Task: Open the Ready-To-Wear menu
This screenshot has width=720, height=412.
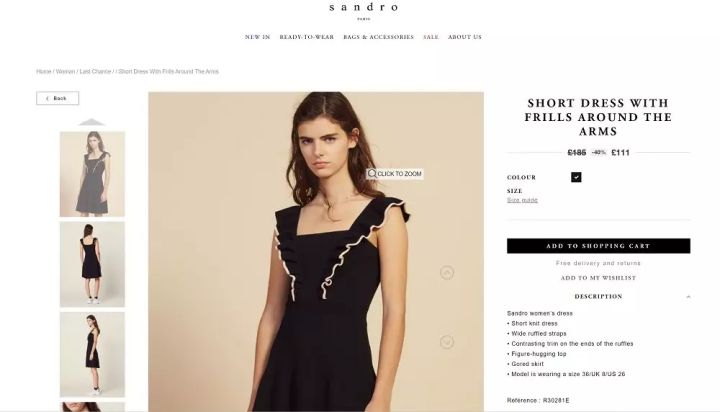Action: [x=307, y=37]
